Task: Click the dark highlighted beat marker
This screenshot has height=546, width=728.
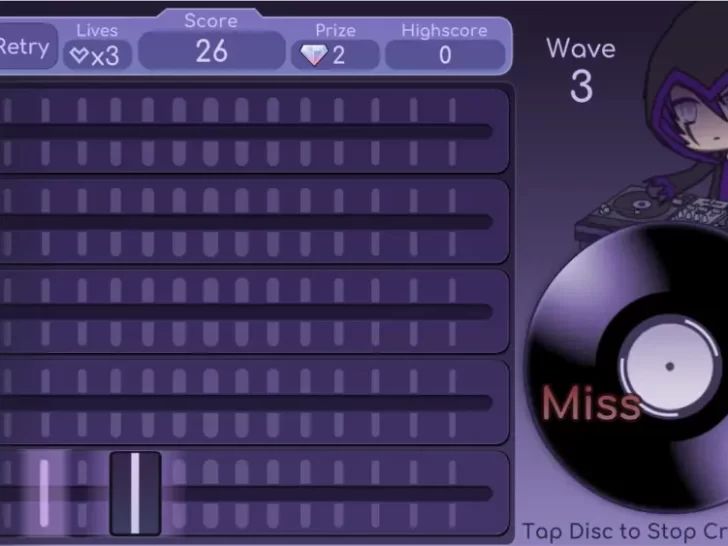Action: (x=135, y=493)
